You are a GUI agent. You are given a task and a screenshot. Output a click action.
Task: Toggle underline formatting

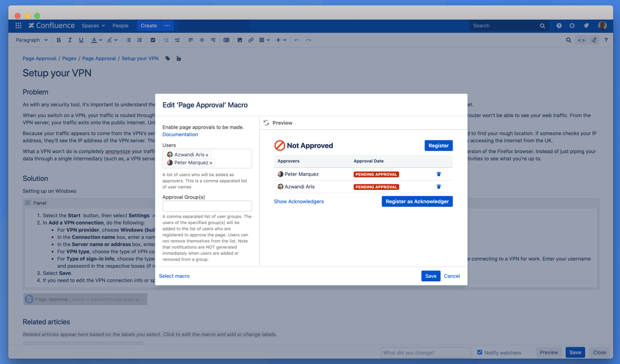point(81,40)
